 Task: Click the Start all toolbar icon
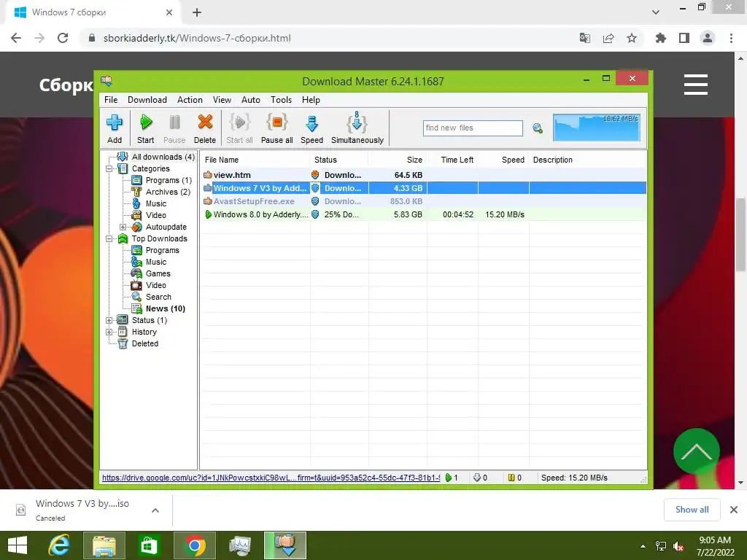[x=239, y=128]
